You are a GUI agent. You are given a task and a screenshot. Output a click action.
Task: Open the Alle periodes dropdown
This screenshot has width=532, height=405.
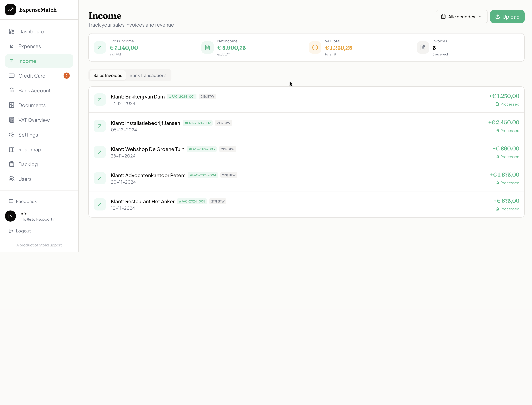[x=461, y=16]
